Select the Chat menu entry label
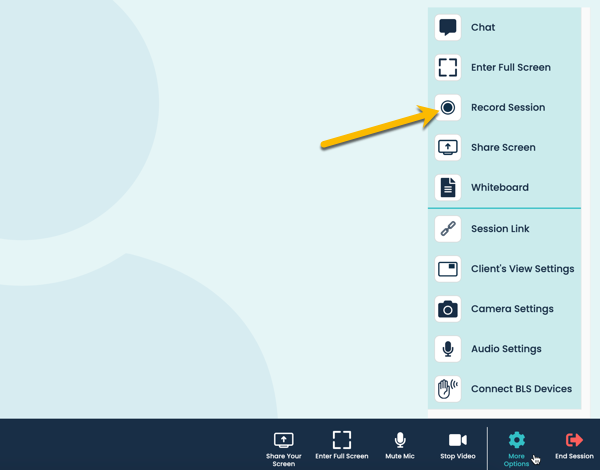This screenshot has width=600, height=470. point(483,27)
